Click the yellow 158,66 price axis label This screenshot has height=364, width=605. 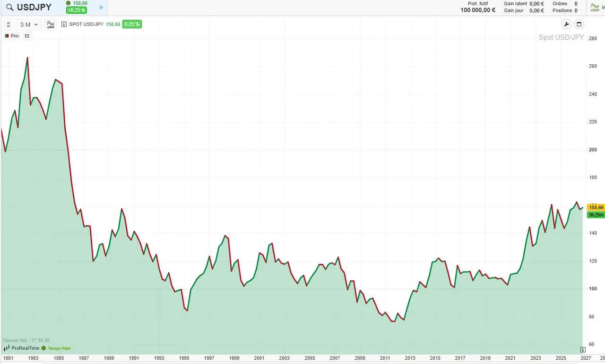click(x=596, y=207)
